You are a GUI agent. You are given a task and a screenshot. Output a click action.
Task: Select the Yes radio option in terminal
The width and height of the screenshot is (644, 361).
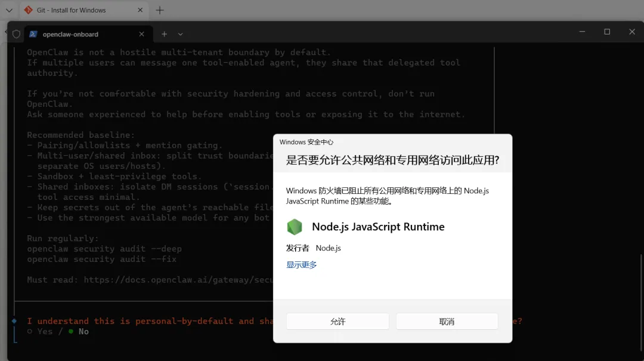(x=40, y=331)
